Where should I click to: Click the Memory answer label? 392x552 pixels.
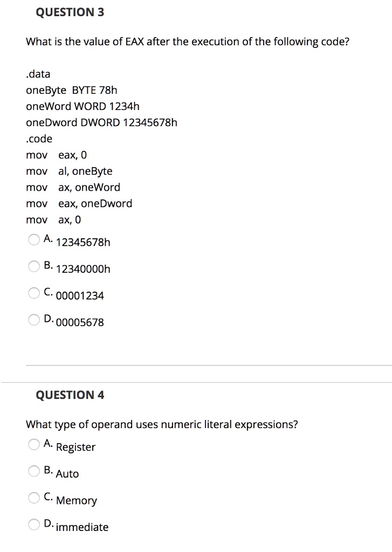point(77,501)
